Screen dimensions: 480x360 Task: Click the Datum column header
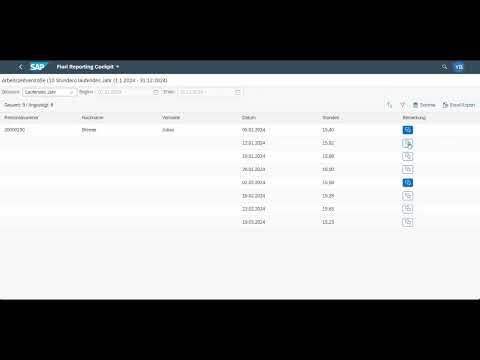click(249, 118)
